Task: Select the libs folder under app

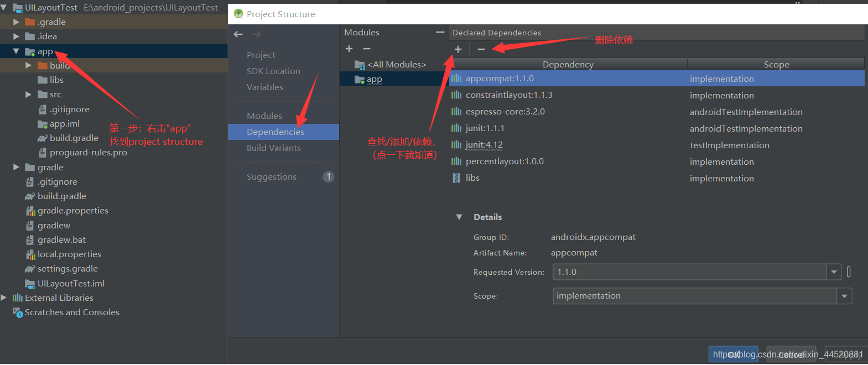Action: tap(56, 80)
